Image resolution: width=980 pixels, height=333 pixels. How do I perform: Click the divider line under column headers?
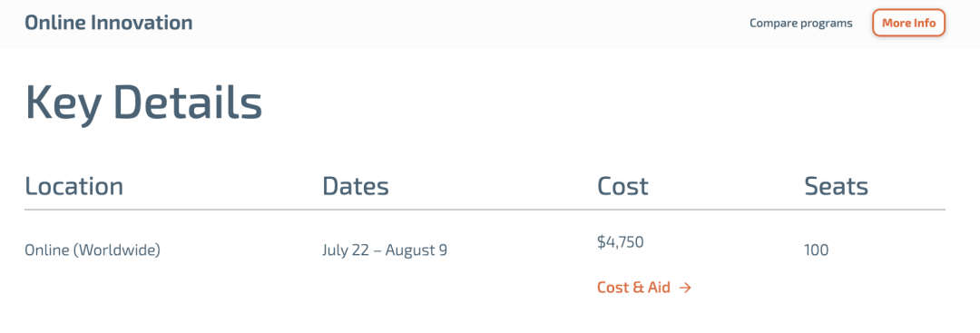(485, 210)
